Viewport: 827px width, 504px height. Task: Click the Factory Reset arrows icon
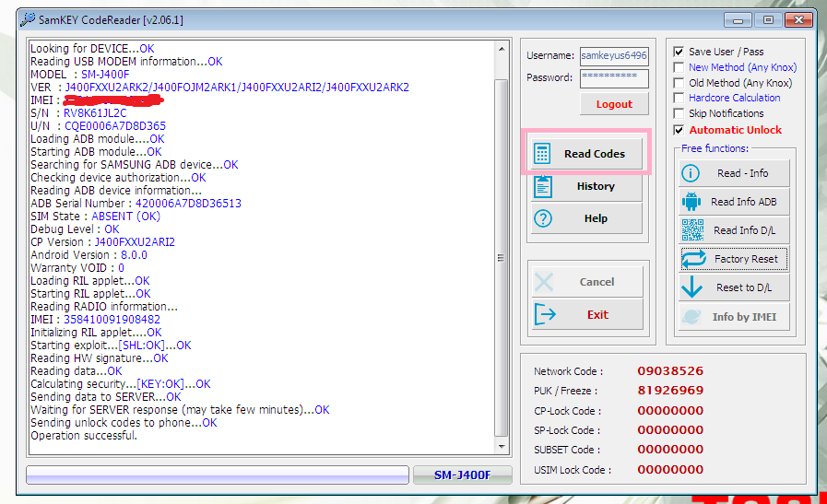click(x=693, y=259)
